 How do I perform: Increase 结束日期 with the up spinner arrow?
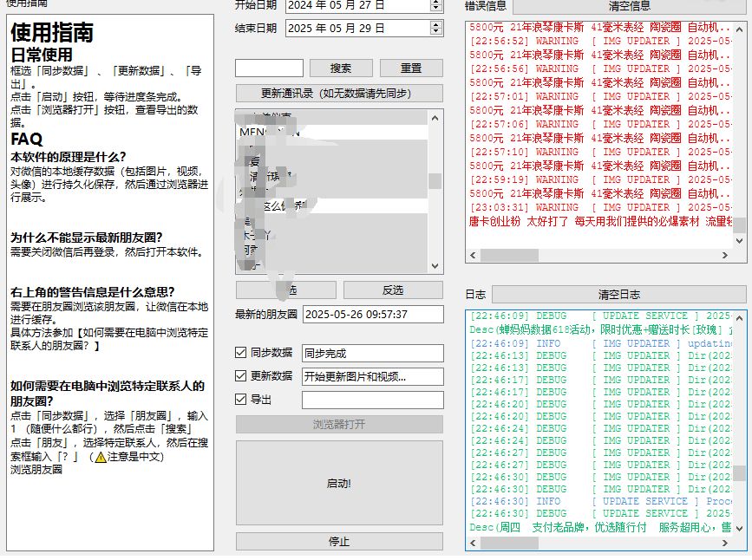(x=435, y=24)
